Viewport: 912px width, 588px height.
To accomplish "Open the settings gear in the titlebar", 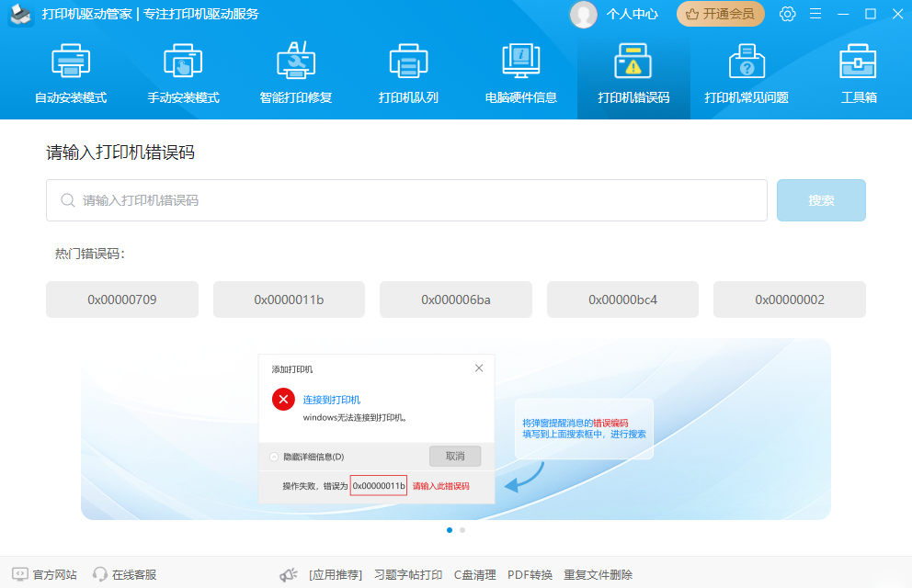I will coord(787,14).
